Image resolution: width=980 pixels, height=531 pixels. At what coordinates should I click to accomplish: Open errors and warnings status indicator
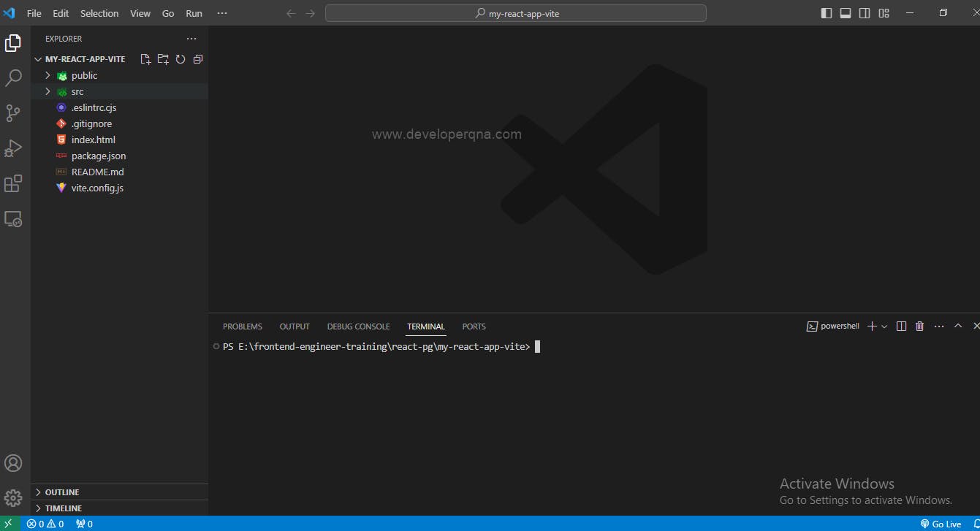coord(45,524)
